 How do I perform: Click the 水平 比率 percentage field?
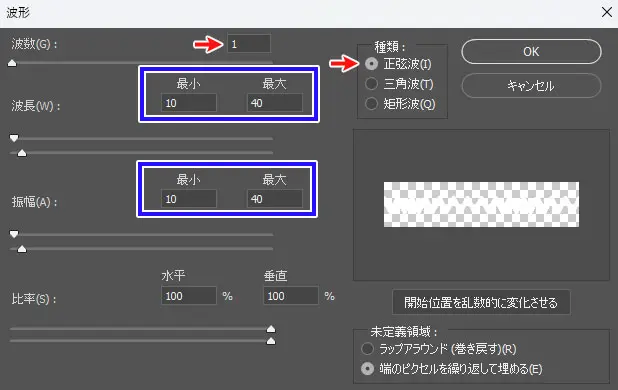pos(189,296)
